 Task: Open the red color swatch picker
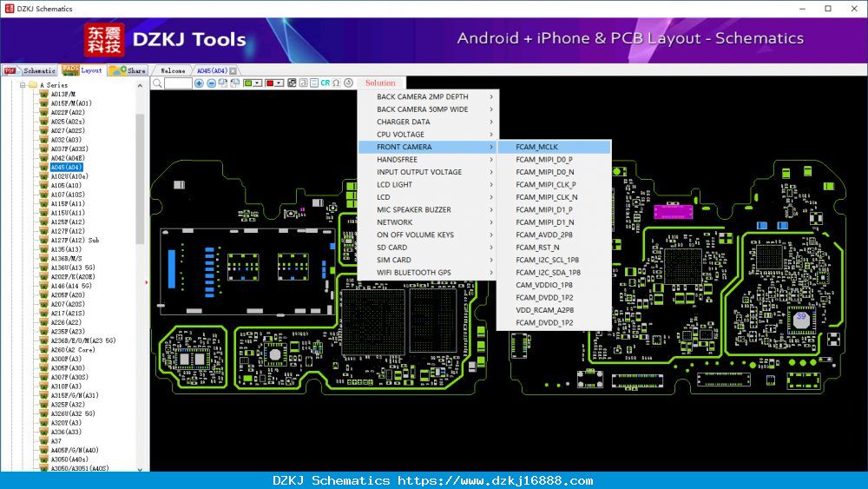coord(270,83)
